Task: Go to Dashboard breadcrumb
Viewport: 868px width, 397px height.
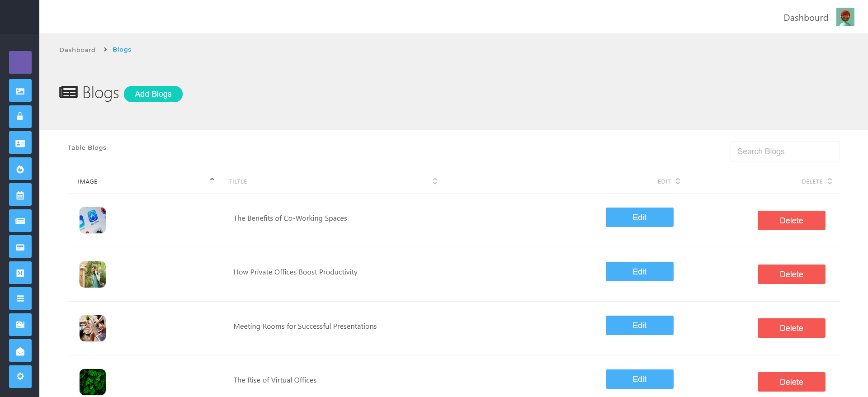Action: [77, 50]
